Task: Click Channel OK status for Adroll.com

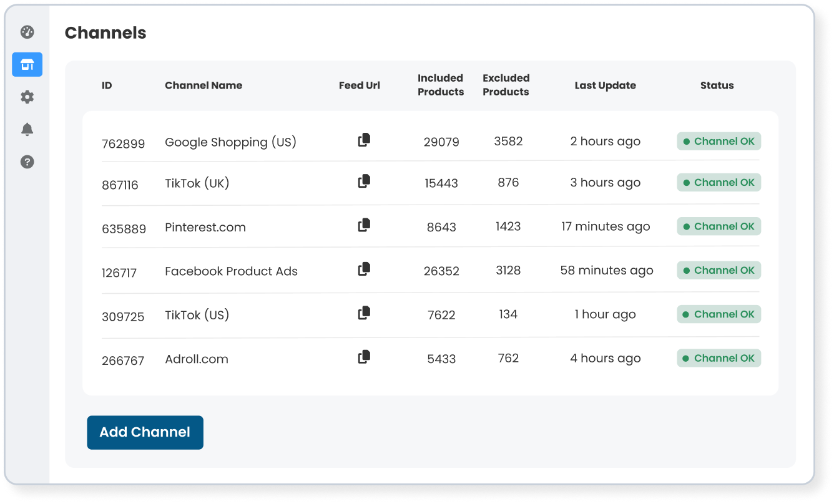Action: coord(719,358)
